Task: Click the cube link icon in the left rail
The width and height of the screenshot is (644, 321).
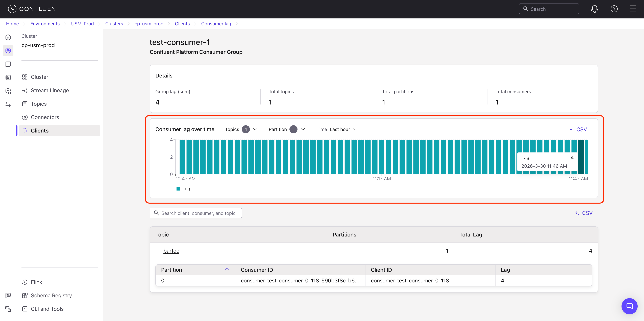Action: click(8, 91)
